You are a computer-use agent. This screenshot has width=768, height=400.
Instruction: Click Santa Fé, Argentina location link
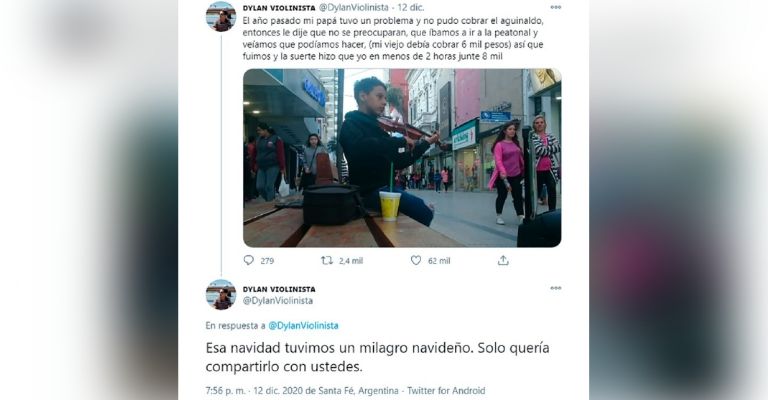pyautogui.click(x=359, y=391)
